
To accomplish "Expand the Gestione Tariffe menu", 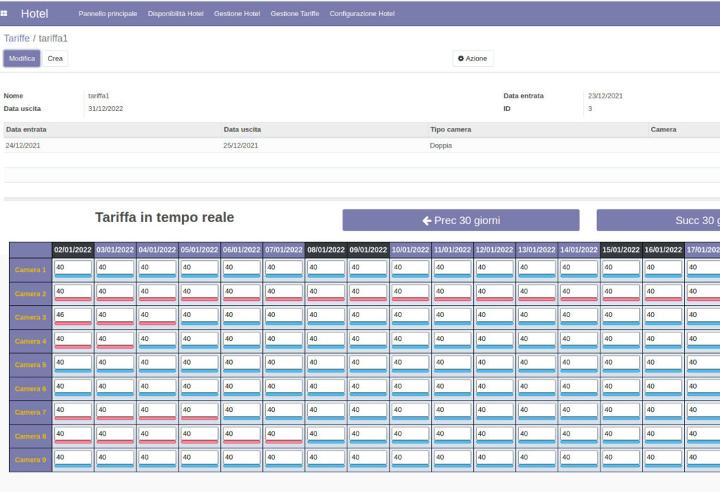I will tap(294, 13).
